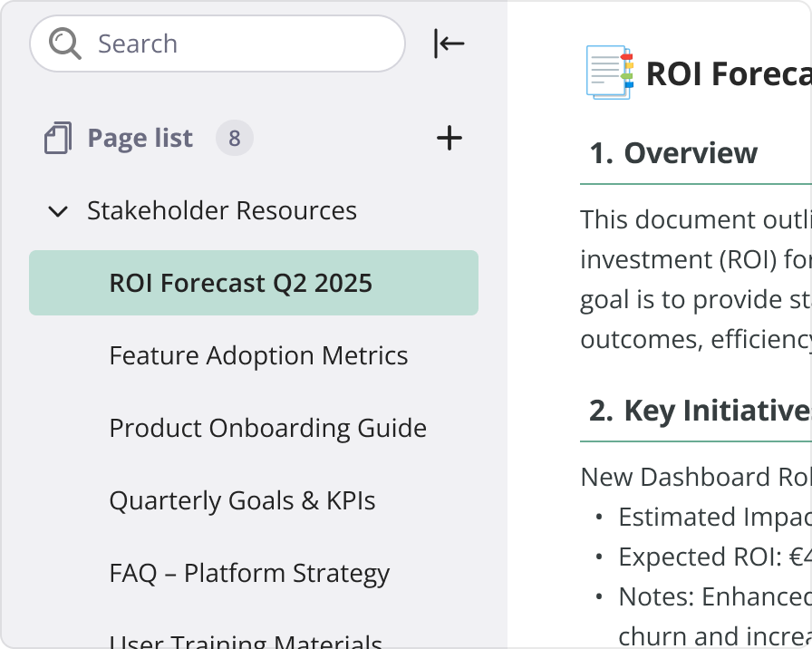Collapse the sidebar with the arrow icon
The image size is (812, 649).
[449, 44]
